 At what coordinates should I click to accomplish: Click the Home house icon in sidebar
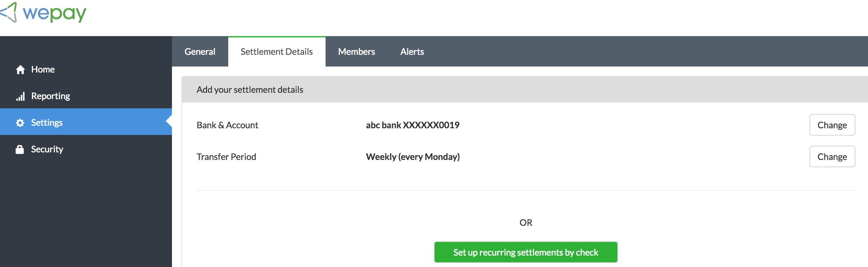point(20,70)
